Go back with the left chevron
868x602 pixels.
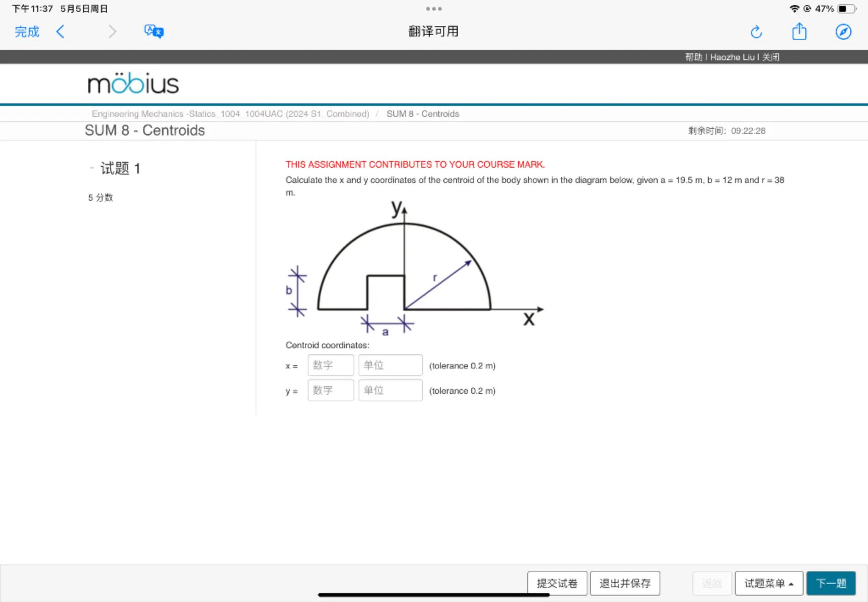point(61,32)
